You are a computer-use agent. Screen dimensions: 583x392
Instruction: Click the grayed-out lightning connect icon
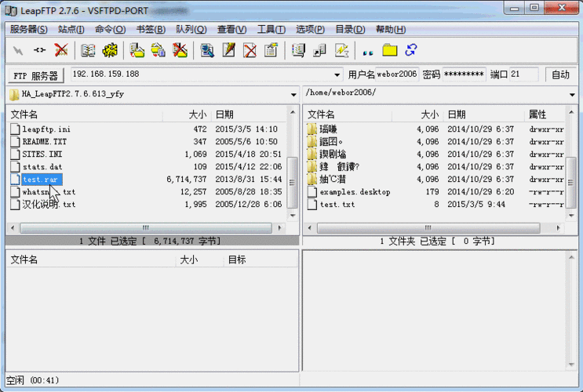(x=17, y=50)
